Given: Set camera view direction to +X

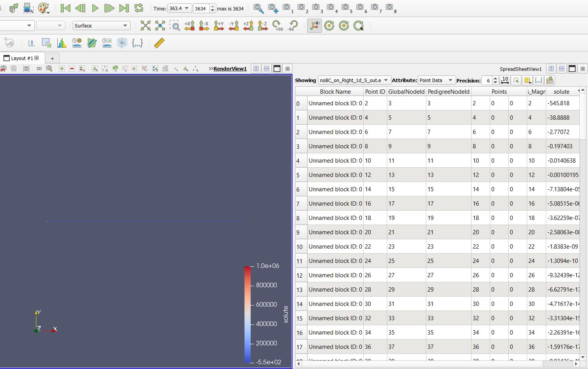Looking at the screenshot, I should click(x=189, y=26).
